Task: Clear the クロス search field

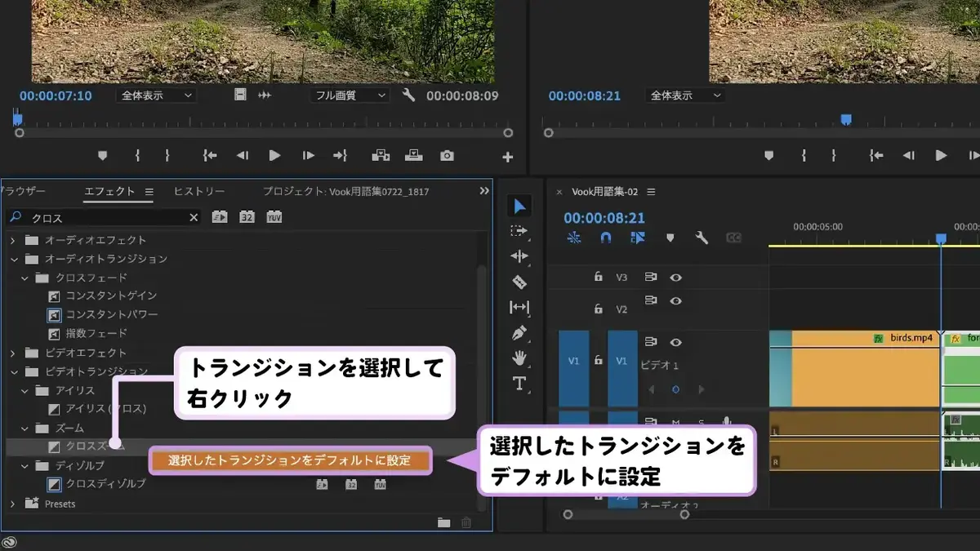Action: pyautogui.click(x=194, y=218)
